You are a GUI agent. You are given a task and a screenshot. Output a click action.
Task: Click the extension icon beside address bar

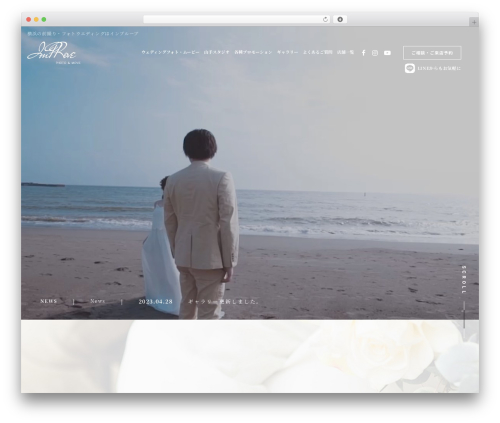click(340, 19)
